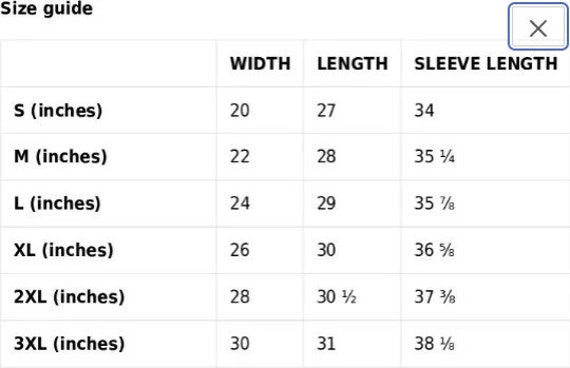
Task: Click the M sleeve length 35 ¼
Action: pos(434,157)
